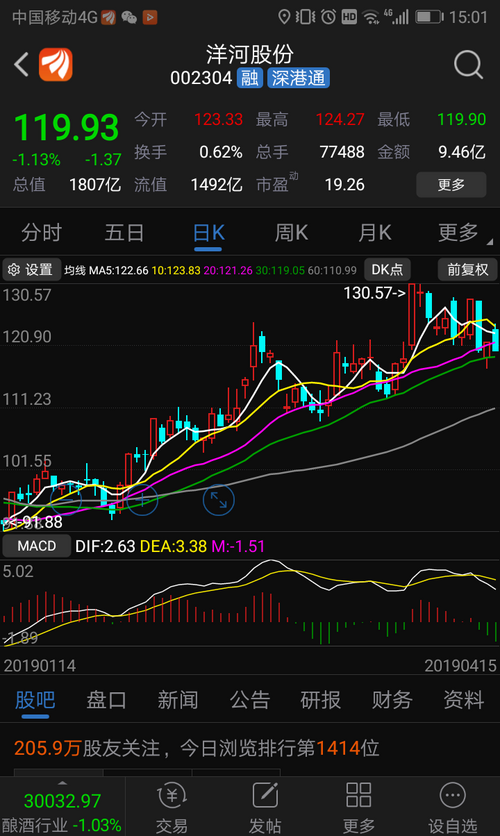This screenshot has width=500, height=836.
Task: Tap the alarm clock status icon
Action: [328, 17]
